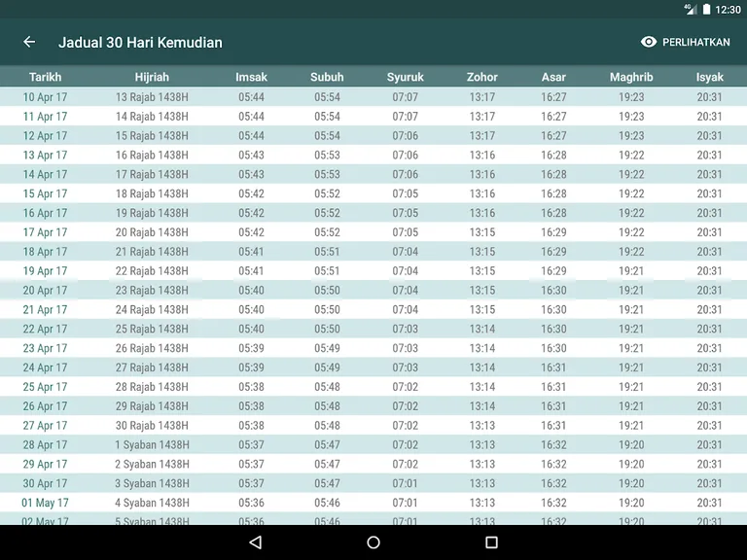This screenshot has width=747, height=560.
Task: Select the 13 Rajab 1438H cell
Action: click(152, 97)
